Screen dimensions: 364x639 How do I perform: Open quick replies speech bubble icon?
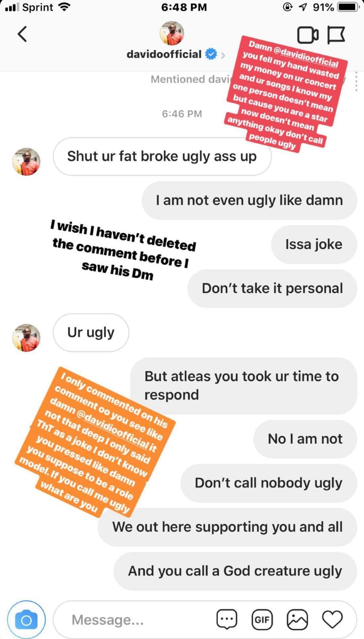(227, 619)
